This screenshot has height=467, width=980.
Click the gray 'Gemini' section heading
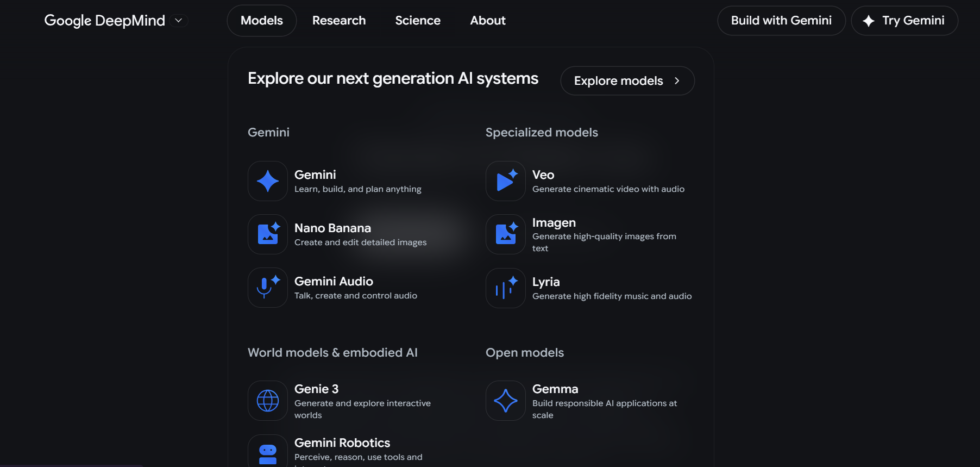268,132
